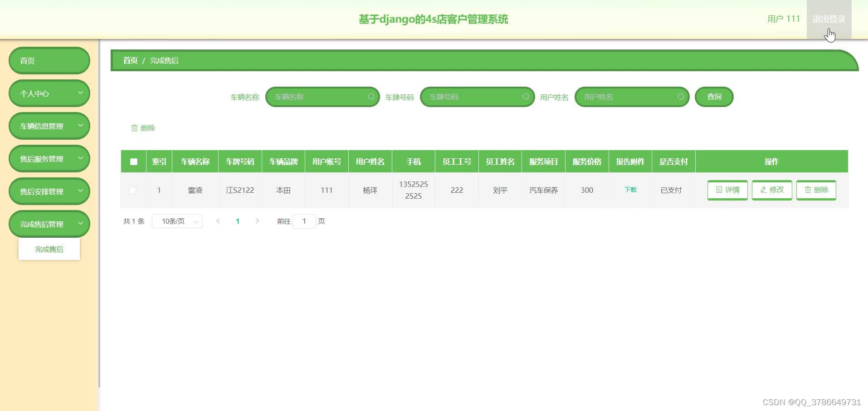Click the 报告附件 column header
The width and height of the screenshot is (868, 411).
[x=630, y=161]
